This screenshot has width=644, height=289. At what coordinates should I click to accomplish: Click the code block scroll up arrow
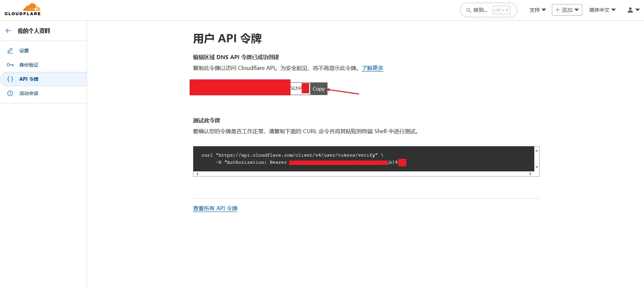537,150
